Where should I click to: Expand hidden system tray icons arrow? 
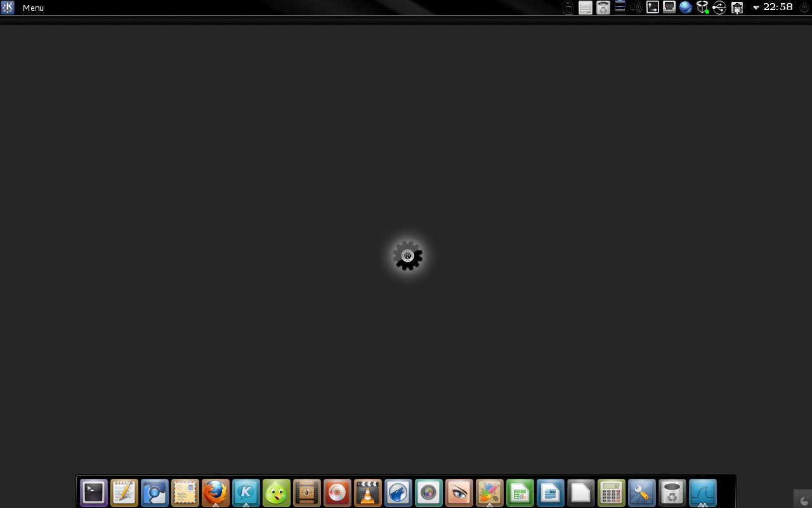coord(756,8)
